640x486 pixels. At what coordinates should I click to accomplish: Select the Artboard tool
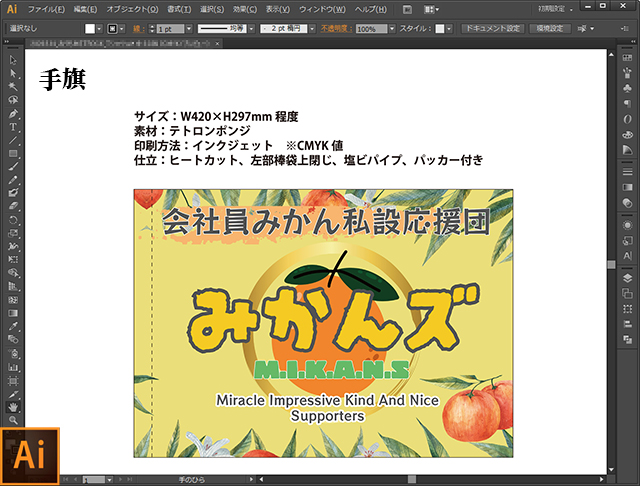13,381
